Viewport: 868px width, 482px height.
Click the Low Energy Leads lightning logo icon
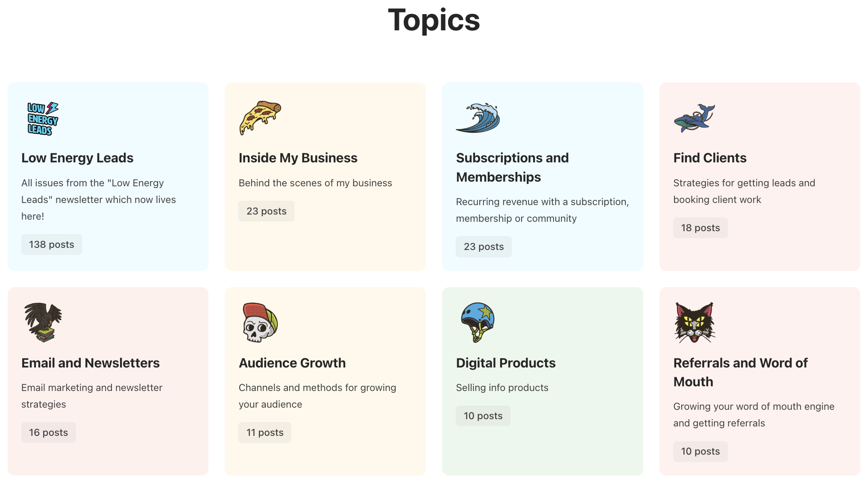coord(41,118)
